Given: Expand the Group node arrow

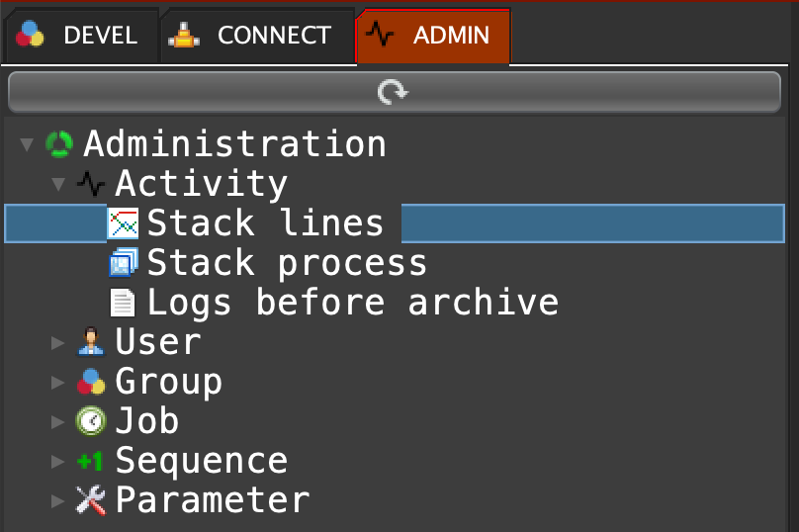Looking at the screenshot, I should [x=58, y=383].
